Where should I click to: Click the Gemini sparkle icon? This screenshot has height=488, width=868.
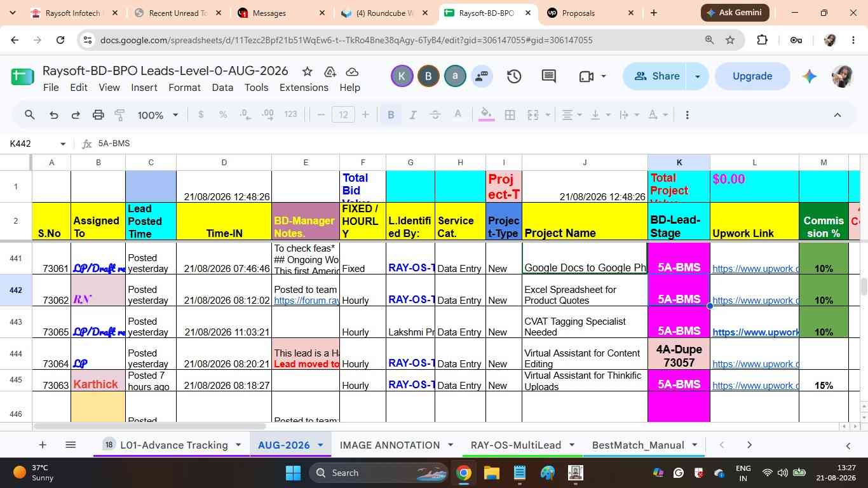809,76
